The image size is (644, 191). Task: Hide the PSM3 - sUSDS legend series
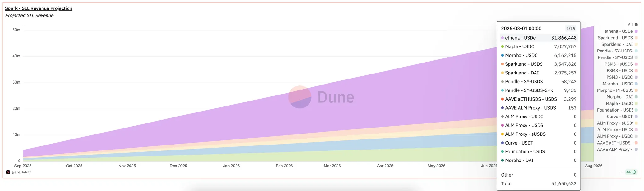[619, 64]
